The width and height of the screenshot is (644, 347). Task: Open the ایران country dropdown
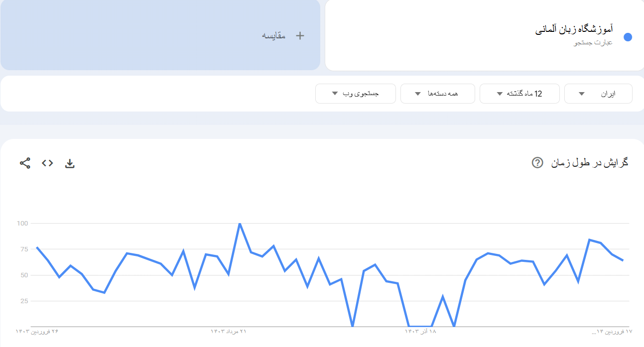[x=598, y=94]
